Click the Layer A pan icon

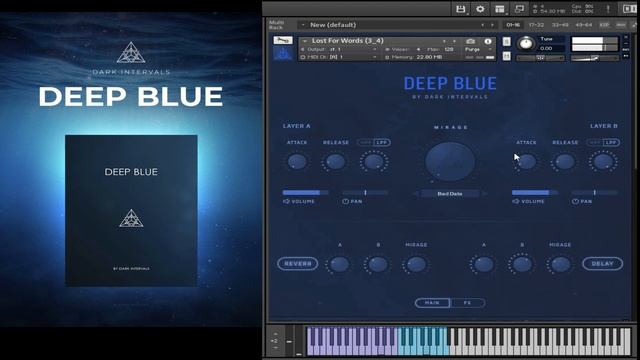coord(345,201)
